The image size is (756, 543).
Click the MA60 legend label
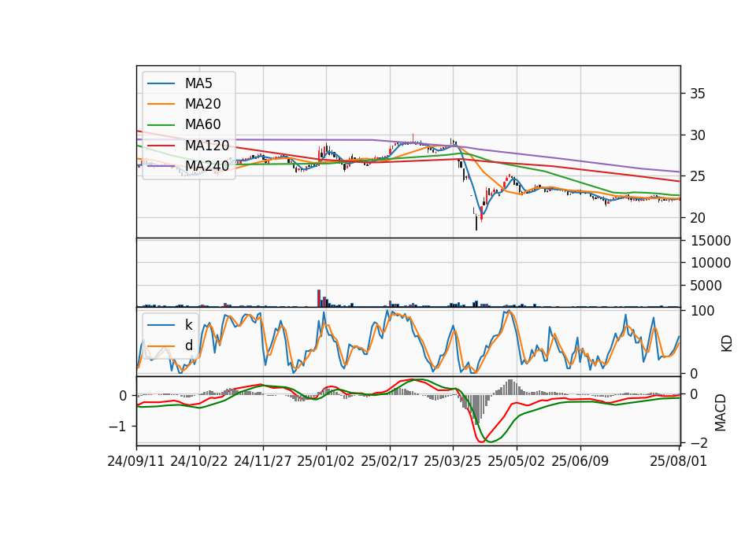(203, 124)
